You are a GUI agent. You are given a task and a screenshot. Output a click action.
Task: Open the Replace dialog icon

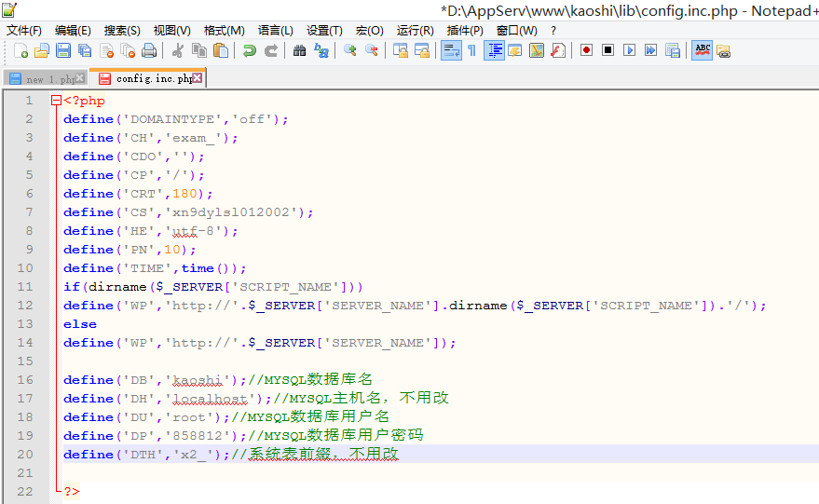coord(321,50)
